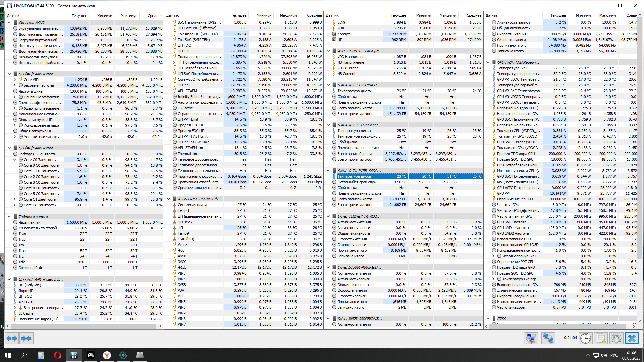644x362 pixels.
Task: Select the Thermal Limit sensor row
Action: click(188, 154)
